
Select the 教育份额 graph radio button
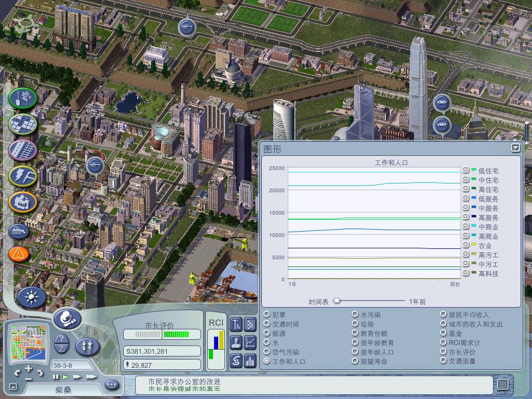355,333
